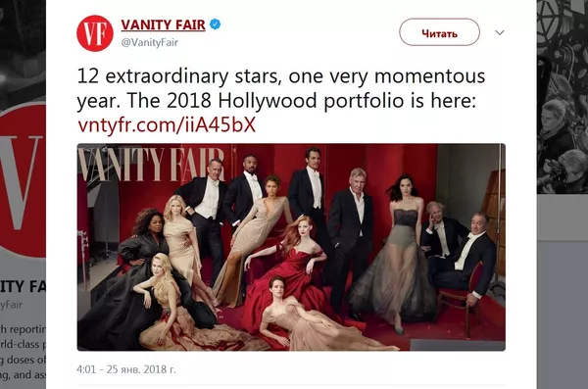Follow the account with the Читать button
Viewport: 588px width, 389px height.
[439, 32]
